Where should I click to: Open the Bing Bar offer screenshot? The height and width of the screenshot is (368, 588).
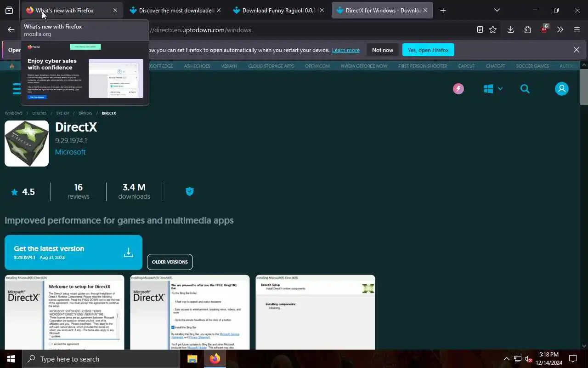point(190,312)
